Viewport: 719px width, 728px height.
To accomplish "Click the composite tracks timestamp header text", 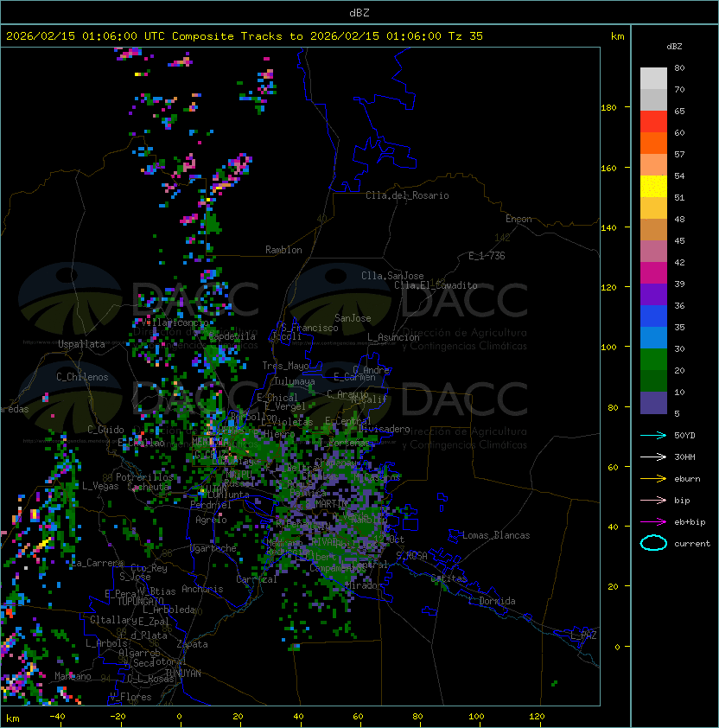I will pos(245,35).
